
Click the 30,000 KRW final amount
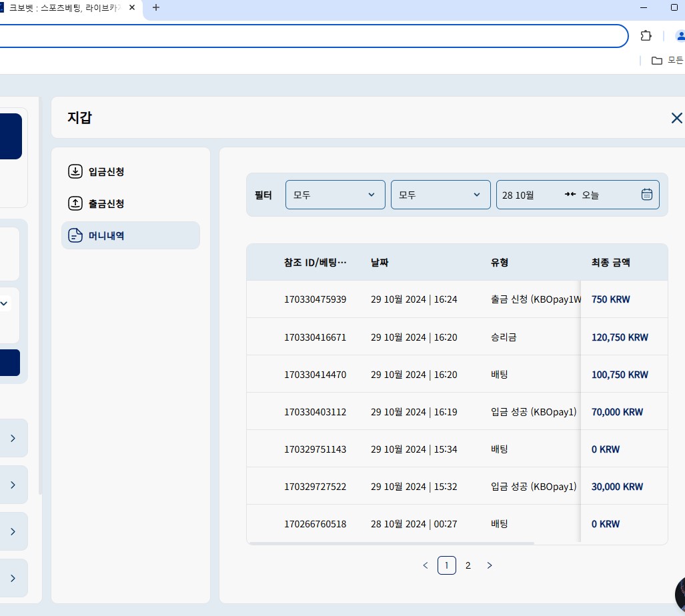click(617, 487)
